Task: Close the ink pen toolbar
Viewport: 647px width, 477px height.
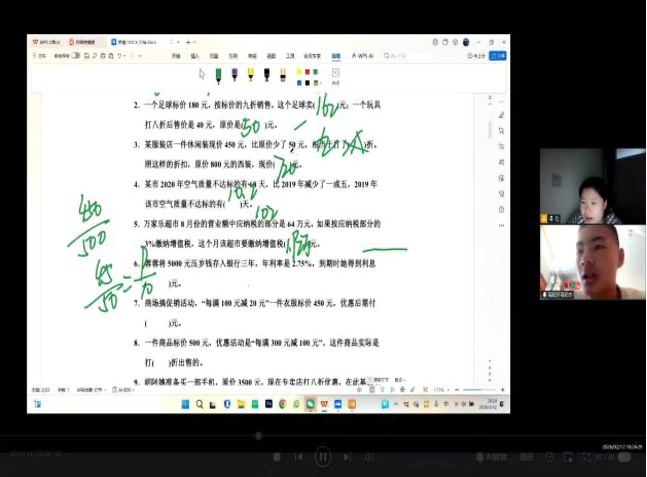Action: pyautogui.click(x=335, y=73)
